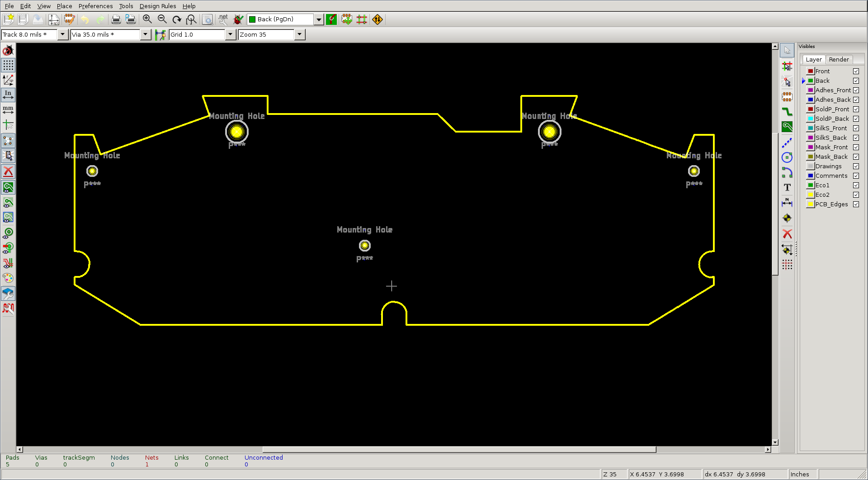
Task: Expand the Zoom 35 dropdown
Action: (x=299, y=34)
